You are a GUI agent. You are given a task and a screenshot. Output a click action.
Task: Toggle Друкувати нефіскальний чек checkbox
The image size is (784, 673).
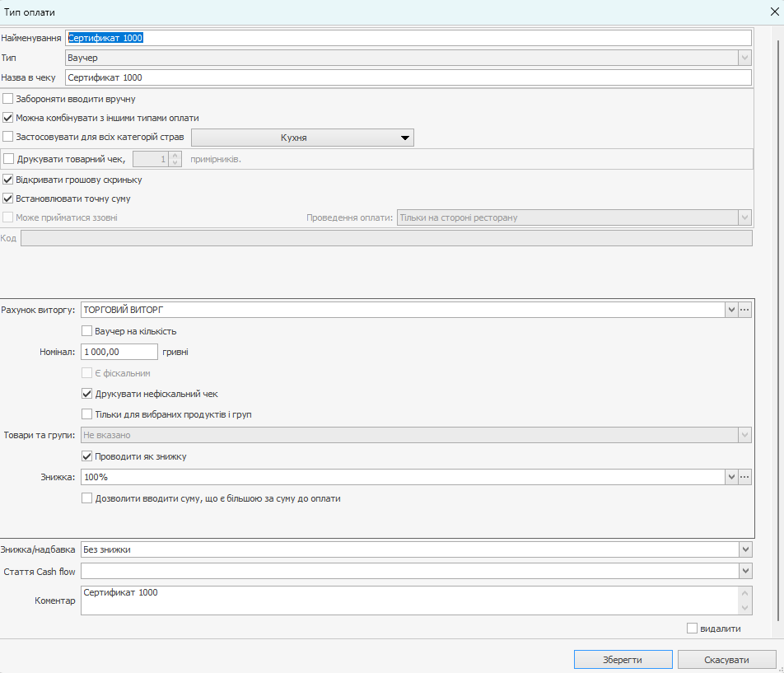coord(87,394)
